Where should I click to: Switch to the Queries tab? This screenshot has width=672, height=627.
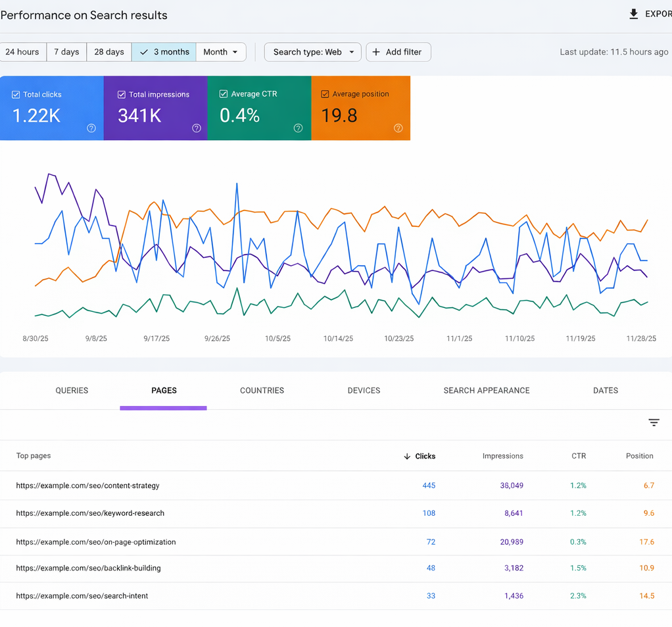[x=72, y=390]
